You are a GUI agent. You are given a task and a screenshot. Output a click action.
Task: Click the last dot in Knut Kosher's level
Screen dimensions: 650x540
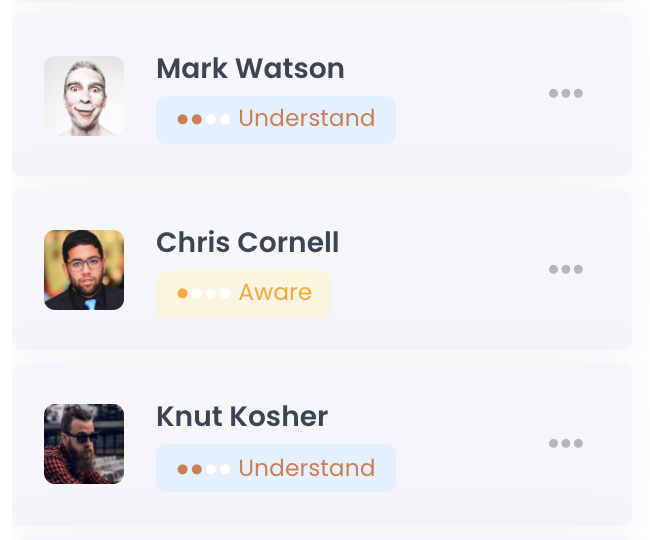click(x=225, y=468)
